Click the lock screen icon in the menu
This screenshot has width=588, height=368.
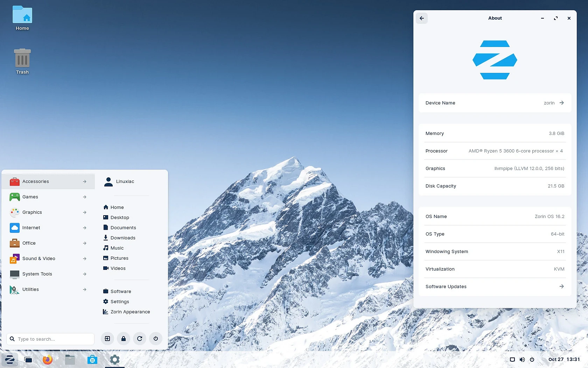(x=123, y=339)
